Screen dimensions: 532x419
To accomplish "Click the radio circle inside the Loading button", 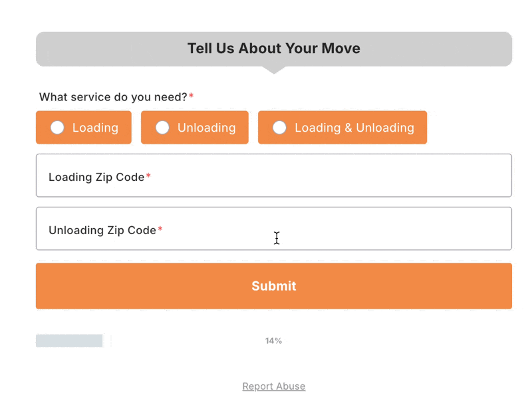I will 57,127.
